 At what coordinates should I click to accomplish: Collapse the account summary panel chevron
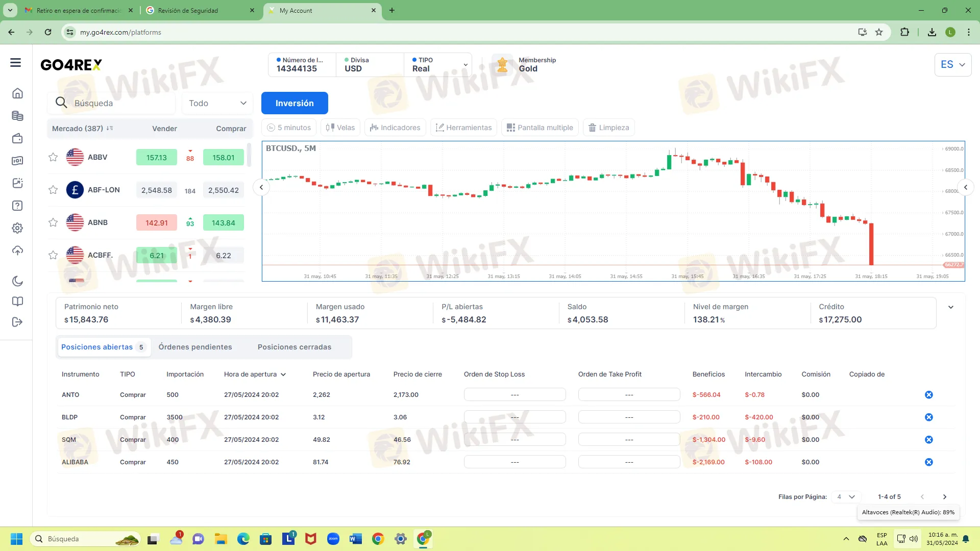click(x=951, y=307)
